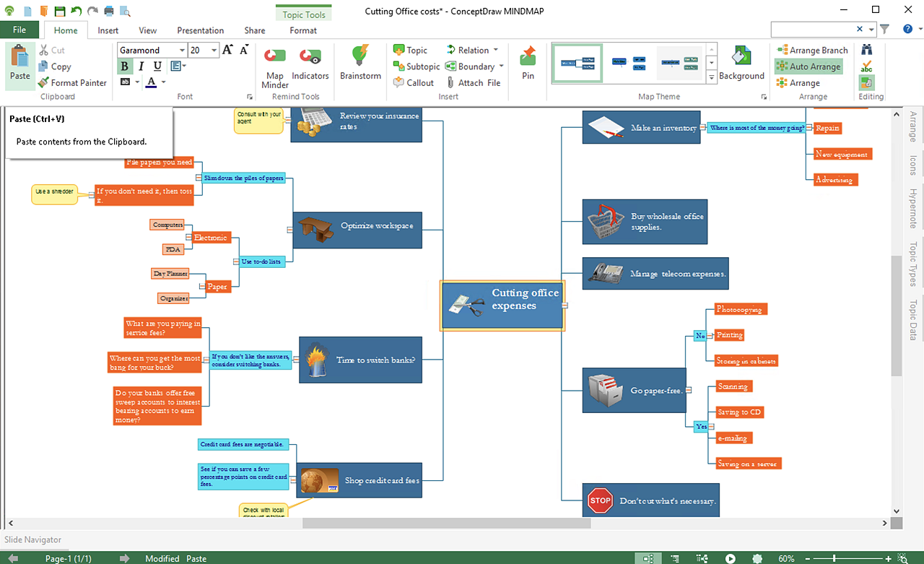This screenshot has width=924, height=564.
Task: Toggle Bold formatting
Action: click(124, 66)
